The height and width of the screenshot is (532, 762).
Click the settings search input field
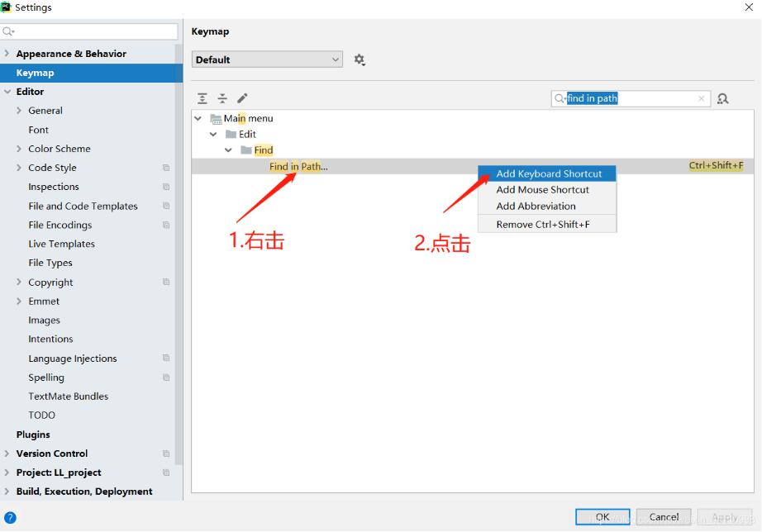(x=89, y=32)
